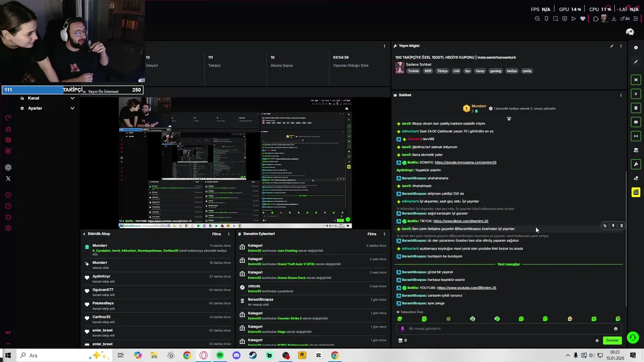
Task: Open the browser sidebar settings gear icon
Action: click(8, 228)
